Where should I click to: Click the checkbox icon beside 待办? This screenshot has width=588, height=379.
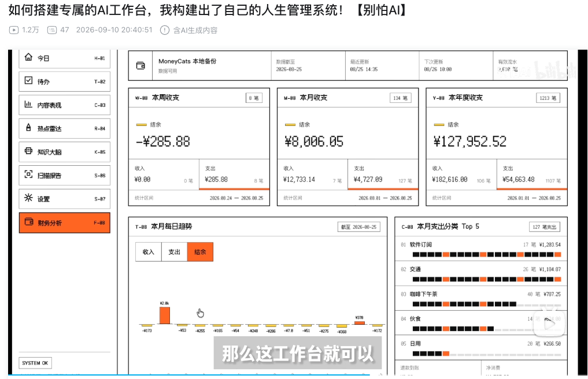(x=28, y=80)
